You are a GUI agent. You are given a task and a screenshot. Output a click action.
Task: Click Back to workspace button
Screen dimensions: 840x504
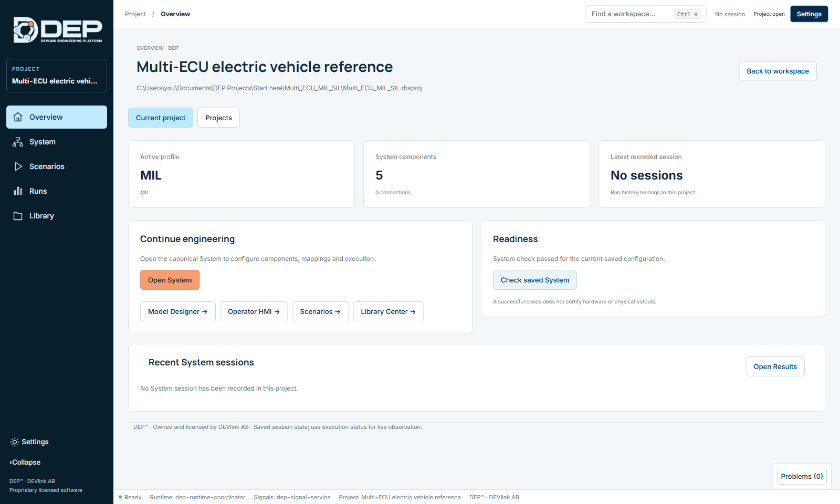click(778, 71)
